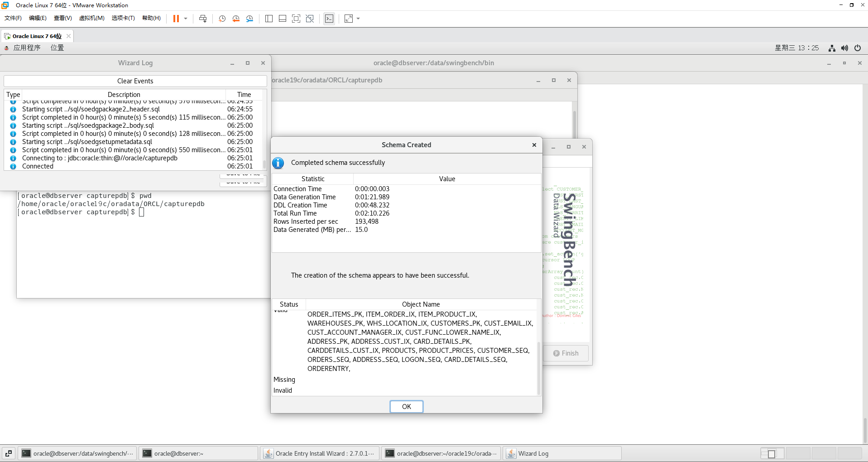Open the 位置 places menu
The image size is (868, 462).
[x=57, y=48]
